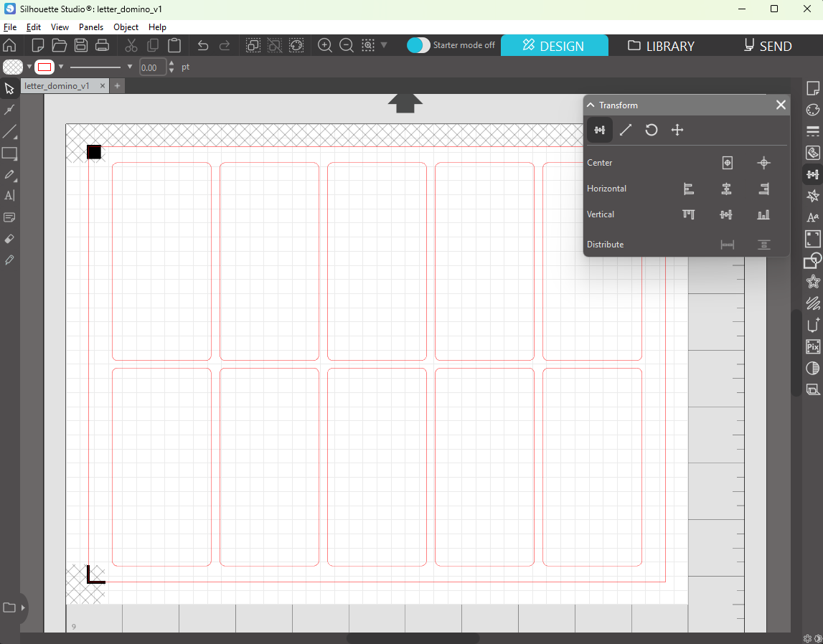Copy selection with the copy icon
The height and width of the screenshot is (644, 823).
153,45
